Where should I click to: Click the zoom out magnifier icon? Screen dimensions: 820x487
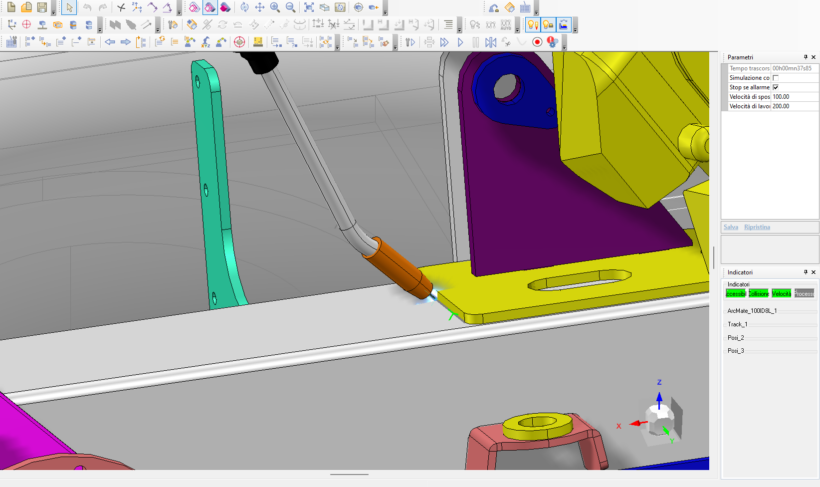290,7
